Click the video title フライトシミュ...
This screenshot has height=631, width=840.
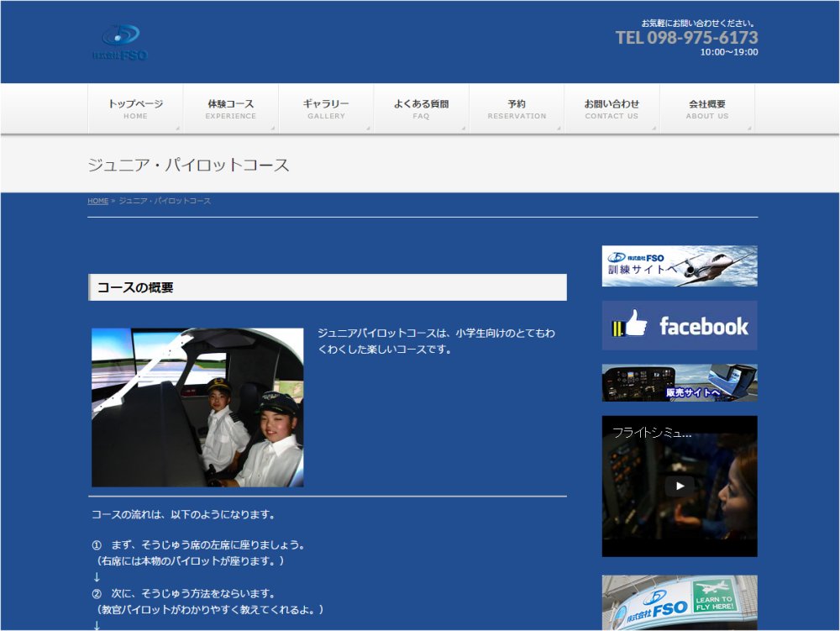pos(652,434)
